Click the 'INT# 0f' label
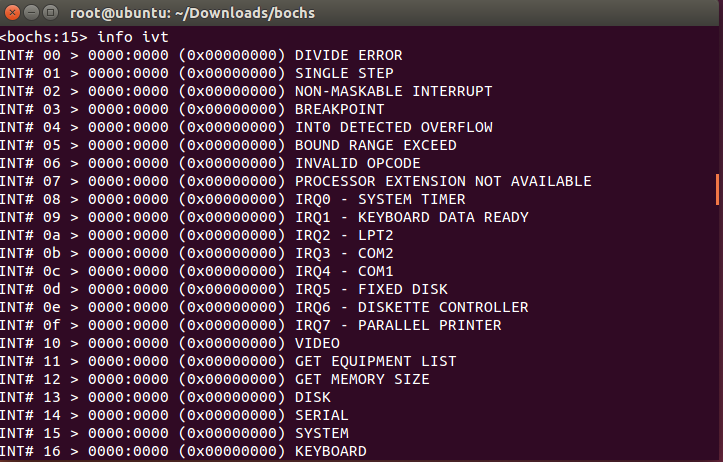 click(x=30, y=325)
